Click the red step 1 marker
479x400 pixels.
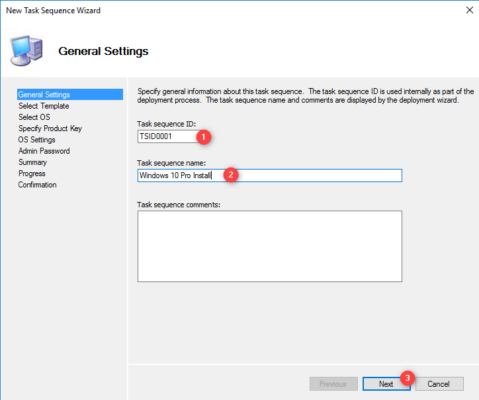point(204,137)
